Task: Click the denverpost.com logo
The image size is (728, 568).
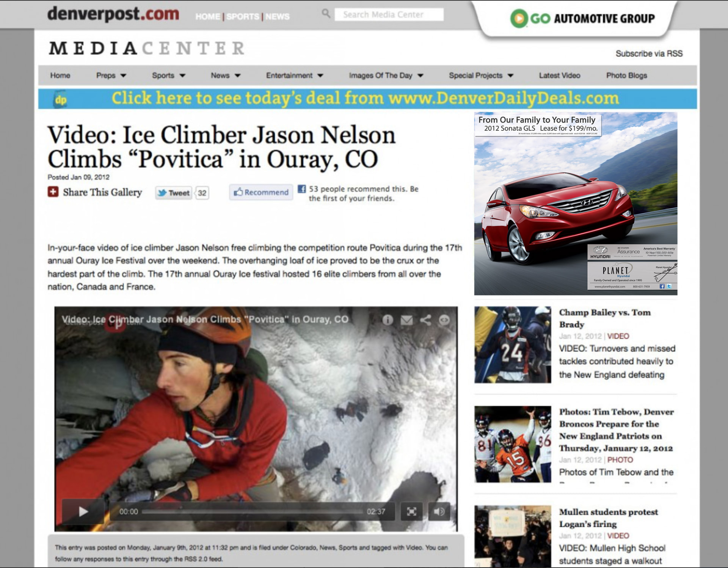Action: 113,14
